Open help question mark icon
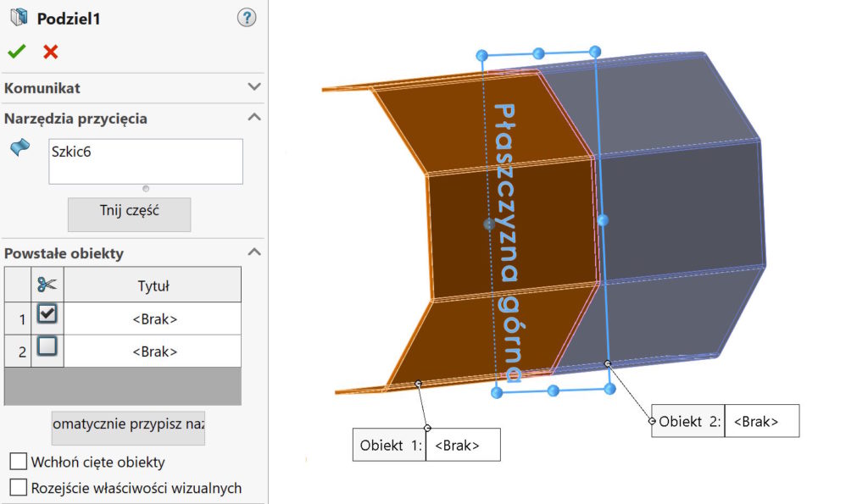Screen dimensions: 868x504 point(247,18)
